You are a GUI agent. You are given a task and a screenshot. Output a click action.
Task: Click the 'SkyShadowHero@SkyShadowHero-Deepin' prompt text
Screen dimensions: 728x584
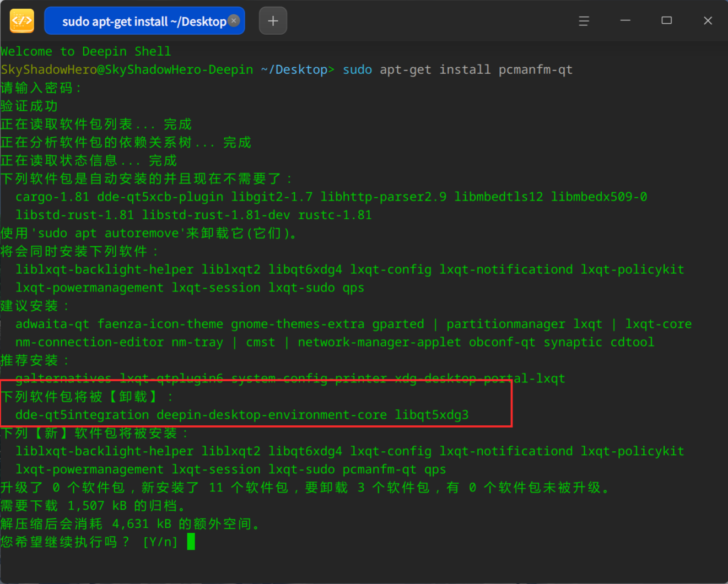click(x=127, y=69)
